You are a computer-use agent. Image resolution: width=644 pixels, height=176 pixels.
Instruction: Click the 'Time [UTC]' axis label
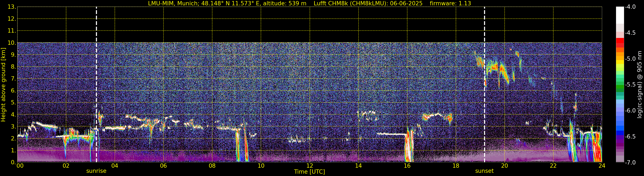click(x=310, y=172)
